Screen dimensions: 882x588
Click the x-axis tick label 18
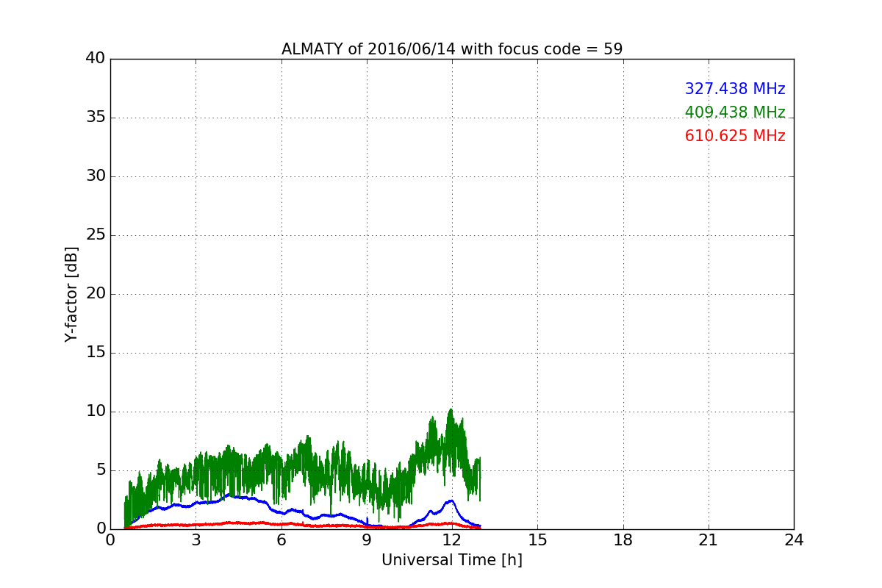pyautogui.click(x=623, y=539)
